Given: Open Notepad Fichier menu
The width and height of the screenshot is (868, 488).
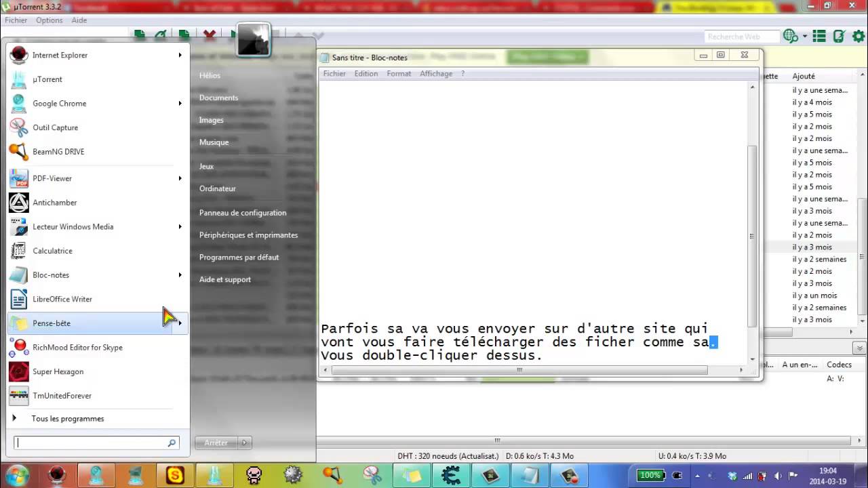Looking at the screenshot, I should coord(334,74).
